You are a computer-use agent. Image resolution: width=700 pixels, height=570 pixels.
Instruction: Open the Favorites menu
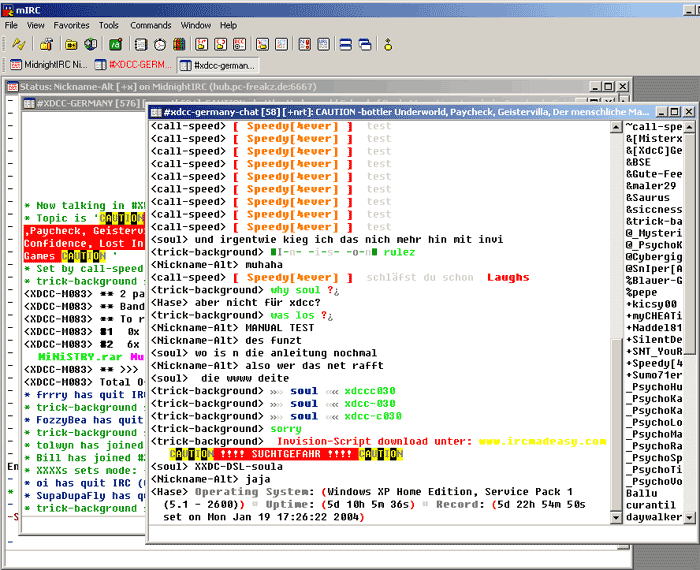[x=71, y=25]
